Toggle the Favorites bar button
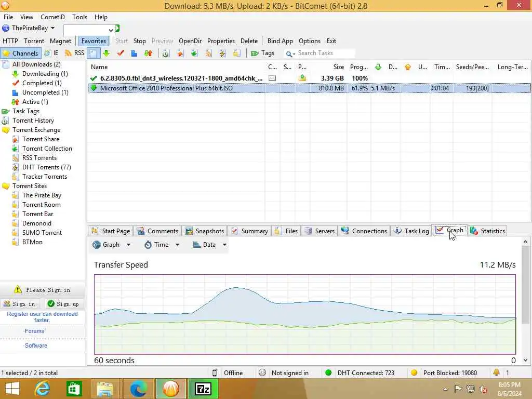The height and width of the screenshot is (399, 532). tap(94, 41)
